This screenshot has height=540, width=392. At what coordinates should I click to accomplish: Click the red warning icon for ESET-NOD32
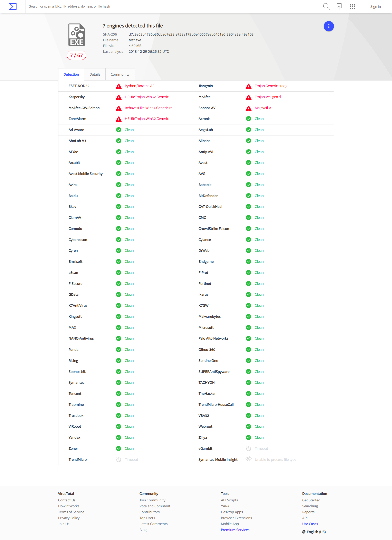tap(118, 86)
